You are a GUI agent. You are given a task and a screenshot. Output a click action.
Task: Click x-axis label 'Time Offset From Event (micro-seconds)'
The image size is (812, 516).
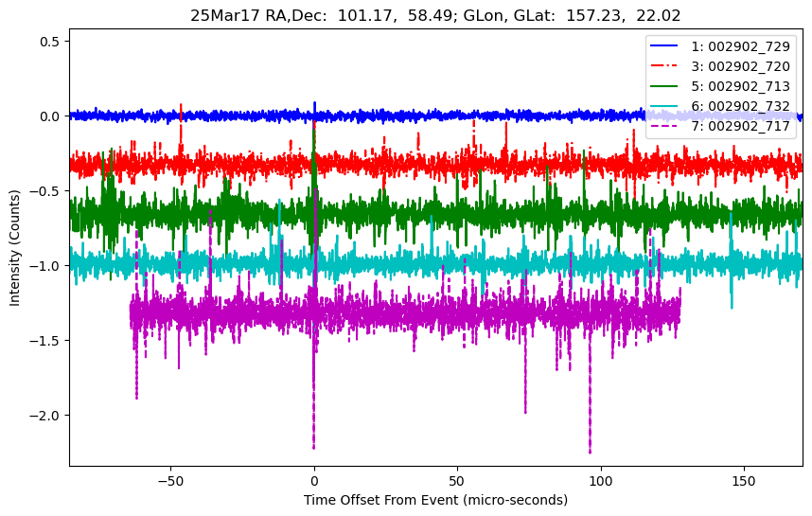click(435, 501)
